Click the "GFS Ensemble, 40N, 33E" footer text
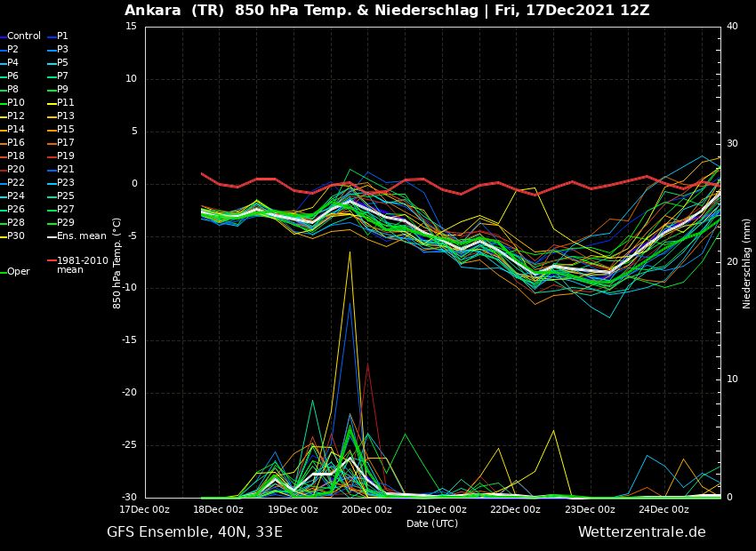This screenshot has width=756, height=551. click(x=195, y=532)
